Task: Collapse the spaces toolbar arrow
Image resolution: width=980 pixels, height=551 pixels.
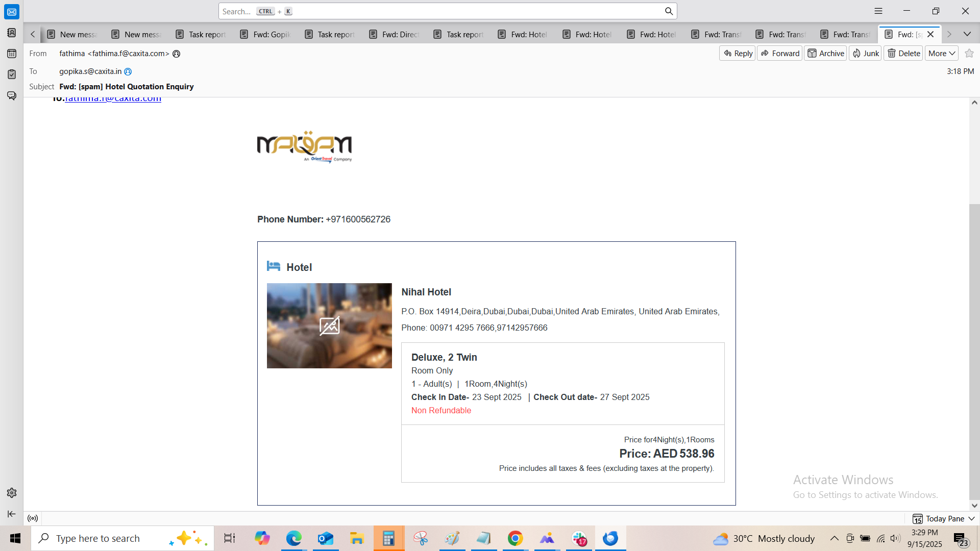Action: point(11,514)
